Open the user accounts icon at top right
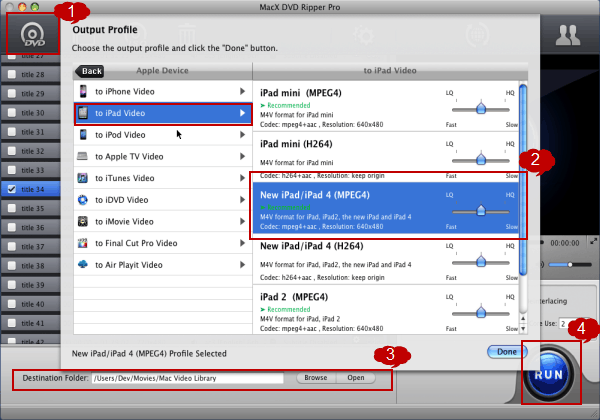This screenshot has width=600, height=420. tap(568, 35)
